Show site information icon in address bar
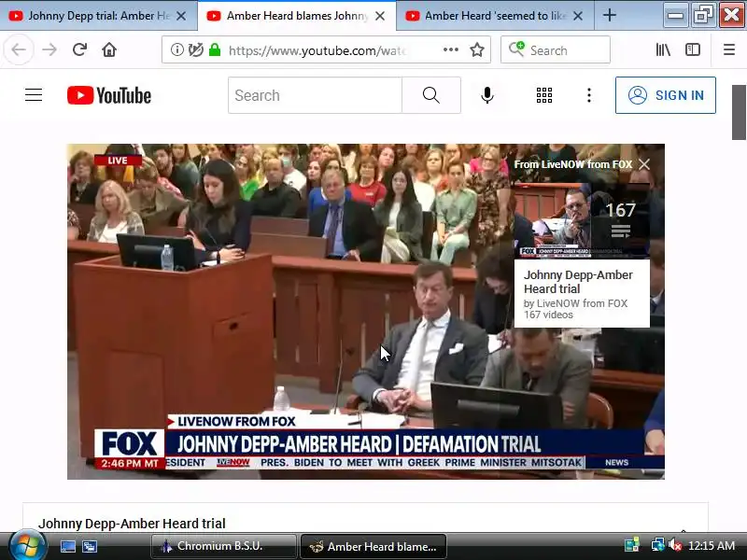 pos(176,49)
